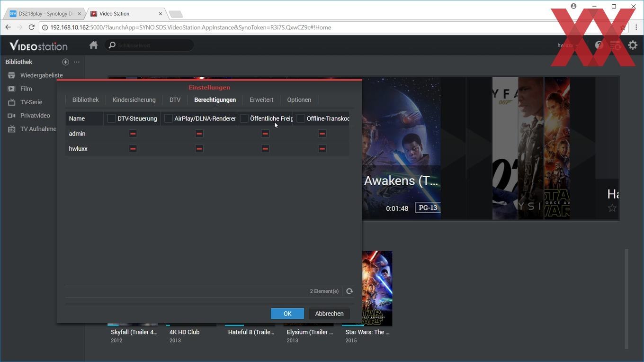Refresh the permissions list
644x362 pixels.
tap(349, 291)
